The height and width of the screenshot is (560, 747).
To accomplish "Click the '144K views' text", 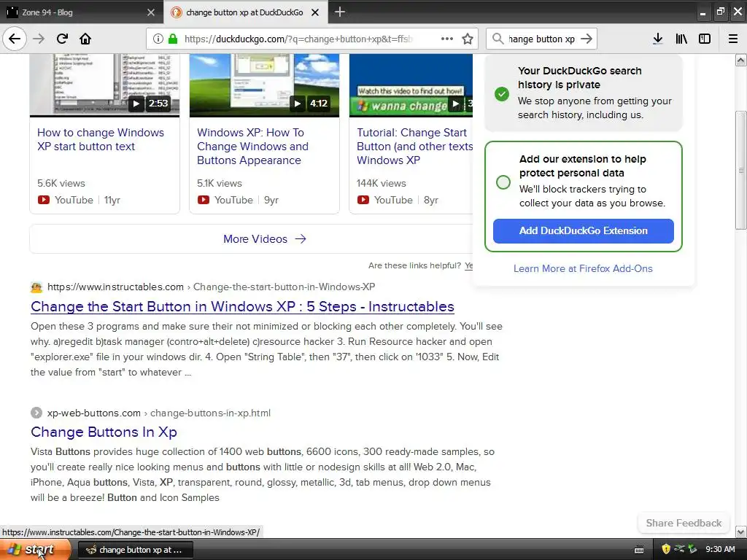I will pos(381,183).
